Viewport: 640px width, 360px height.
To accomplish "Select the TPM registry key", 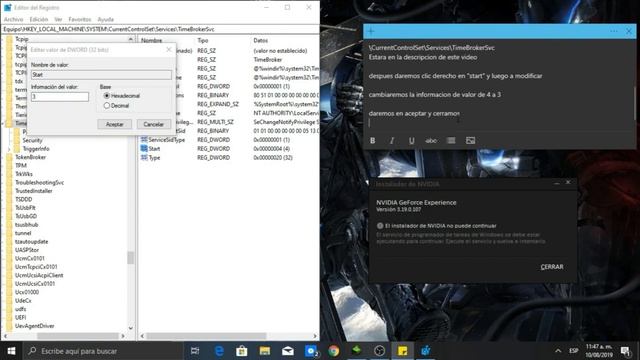I will [21, 165].
